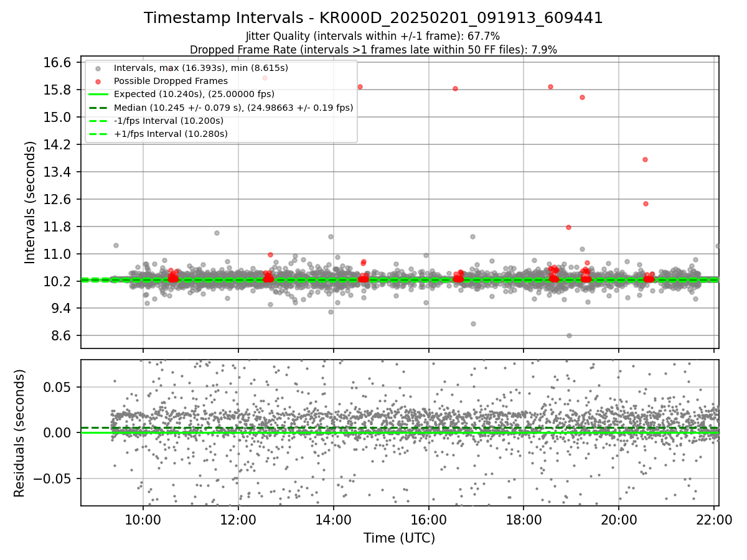Click the red dropped-frame point at 13.8 seconds
The image size is (747, 560).
coord(645,159)
